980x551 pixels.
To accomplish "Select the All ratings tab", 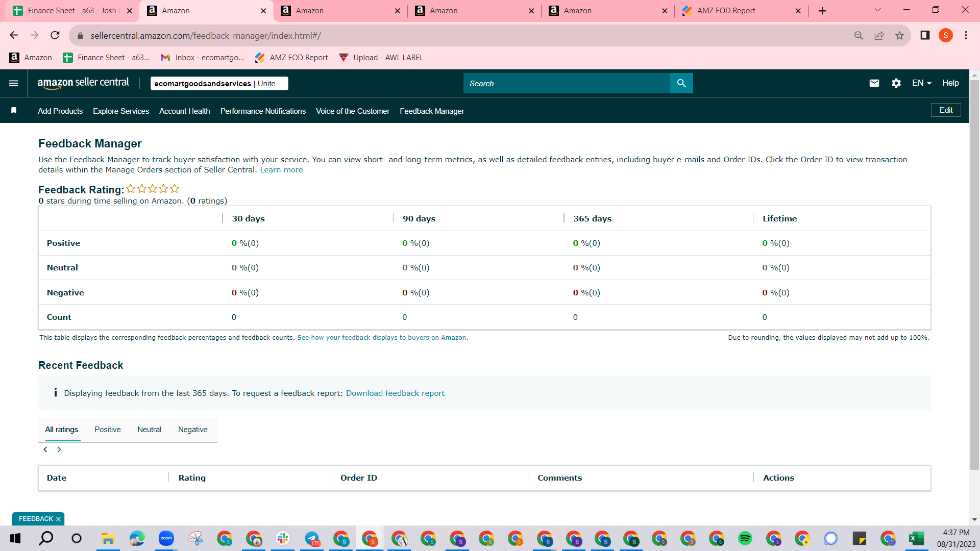I will point(62,430).
